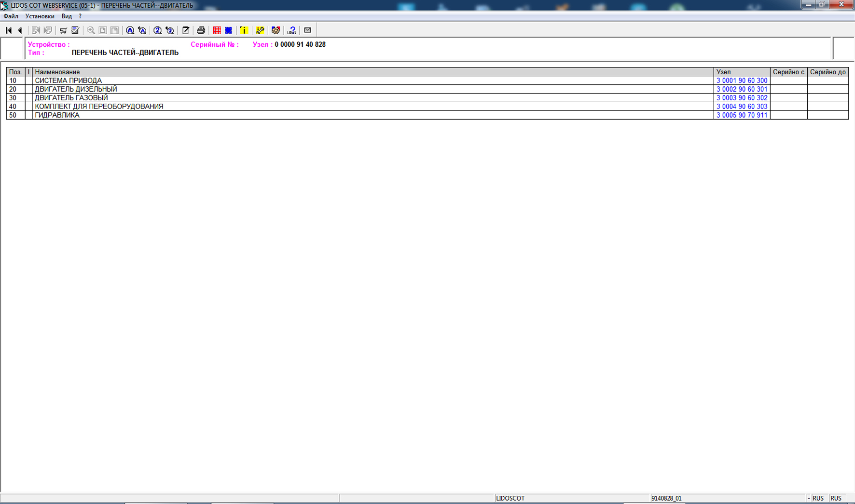Viewport: 855px width, 504px height.
Task: Jump to first page with skip-back arrow
Action: tap(9, 30)
